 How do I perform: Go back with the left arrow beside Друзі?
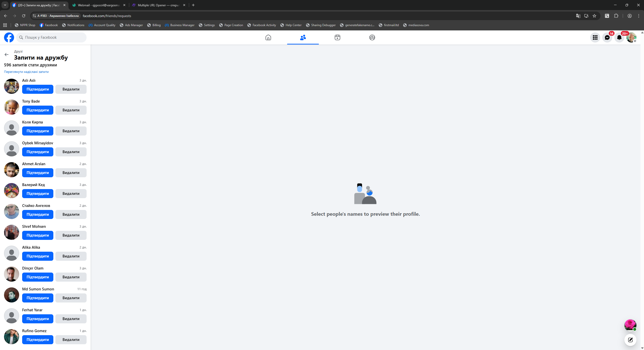click(x=7, y=55)
